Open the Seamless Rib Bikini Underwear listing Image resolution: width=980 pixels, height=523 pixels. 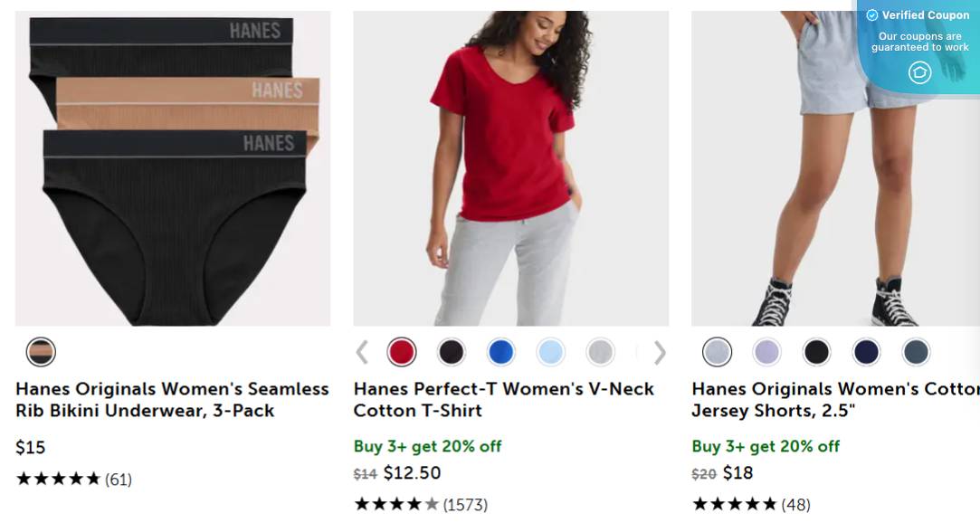pos(171,399)
